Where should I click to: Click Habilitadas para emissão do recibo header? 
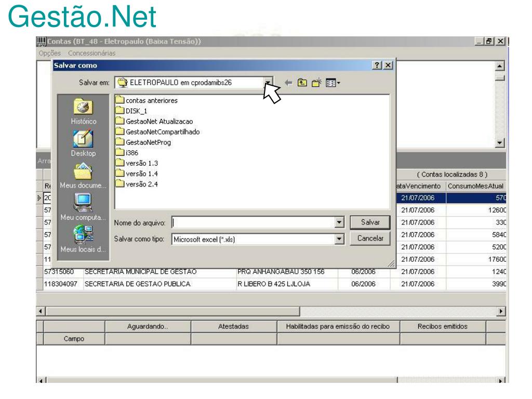coord(338,326)
